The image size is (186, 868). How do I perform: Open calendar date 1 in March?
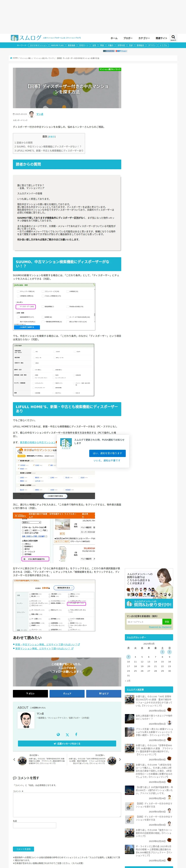(162, 652)
